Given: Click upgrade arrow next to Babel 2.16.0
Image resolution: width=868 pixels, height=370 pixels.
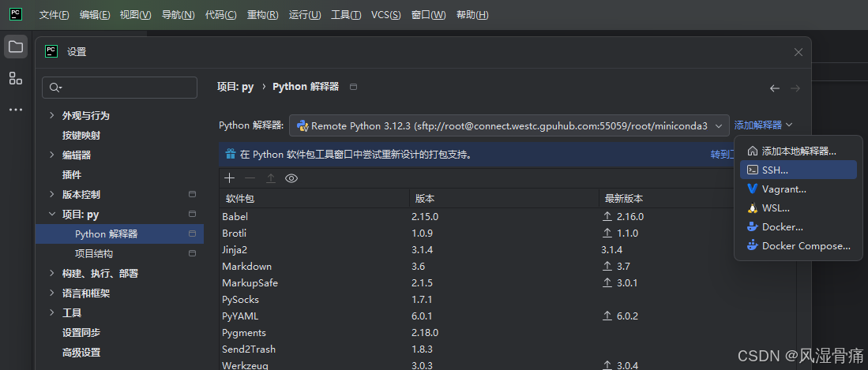Looking at the screenshot, I should (x=607, y=216).
